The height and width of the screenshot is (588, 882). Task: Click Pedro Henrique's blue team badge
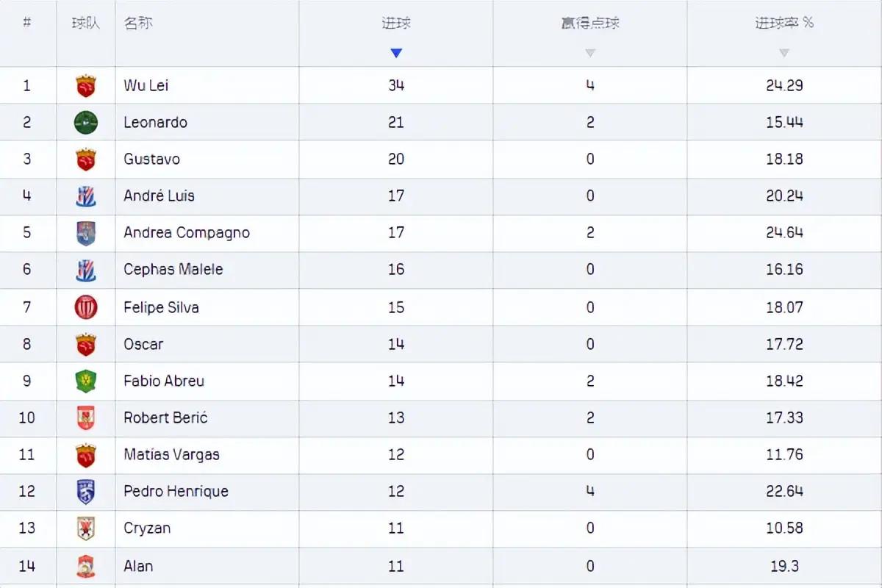pos(86,491)
